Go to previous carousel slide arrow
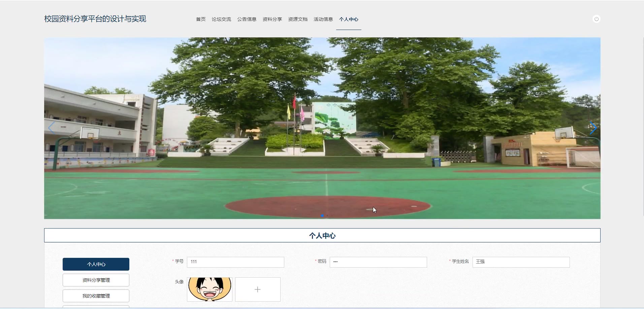This screenshot has height=309, width=644. (x=51, y=128)
